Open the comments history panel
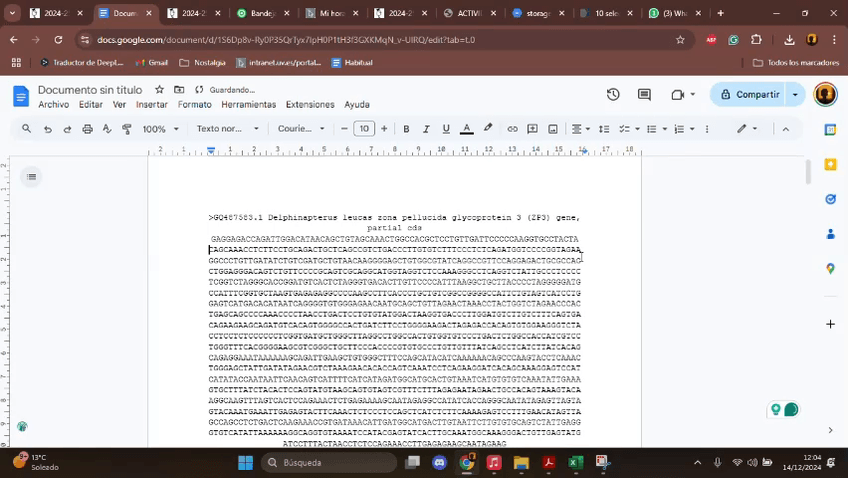Image resolution: width=848 pixels, height=478 pixels. pyautogui.click(x=644, y=95)
